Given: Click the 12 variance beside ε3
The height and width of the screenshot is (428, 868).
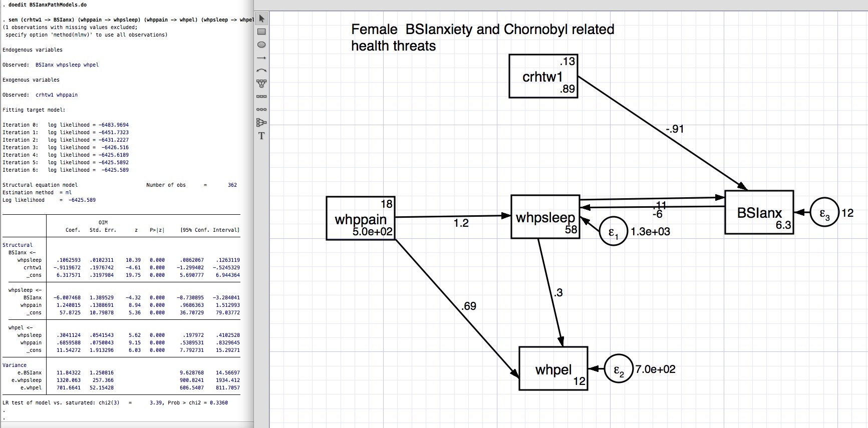Looking at the screenshot, I should (847, 213).
